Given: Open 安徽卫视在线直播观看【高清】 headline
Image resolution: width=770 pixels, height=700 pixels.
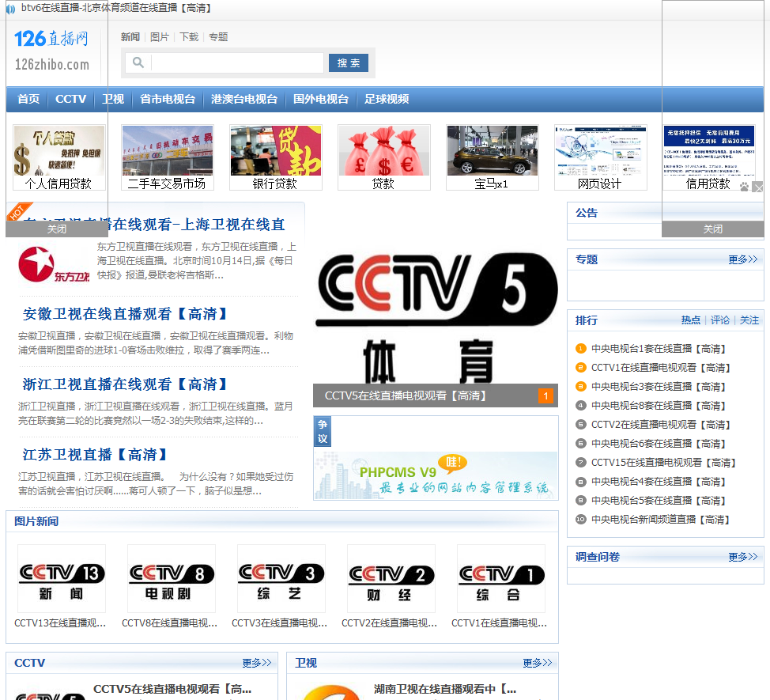Looking at the screenshot, I should pyautogui.click(x=126, y=314).
